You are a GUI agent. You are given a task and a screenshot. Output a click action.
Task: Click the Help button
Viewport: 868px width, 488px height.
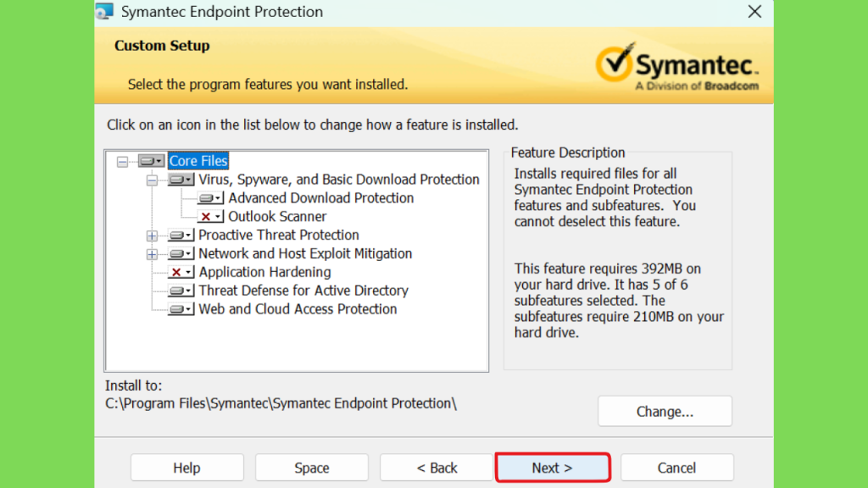coord(187,468)
